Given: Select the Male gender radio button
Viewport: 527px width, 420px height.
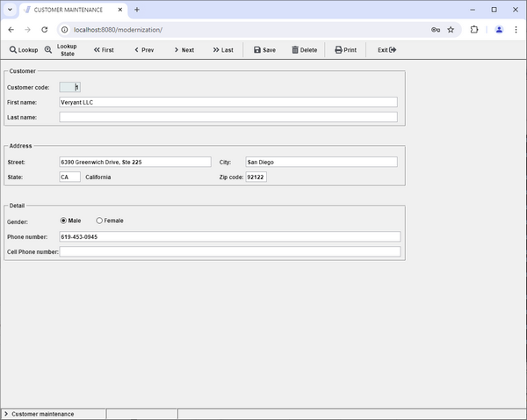Looking at the screenshot, I should (63, 221).
